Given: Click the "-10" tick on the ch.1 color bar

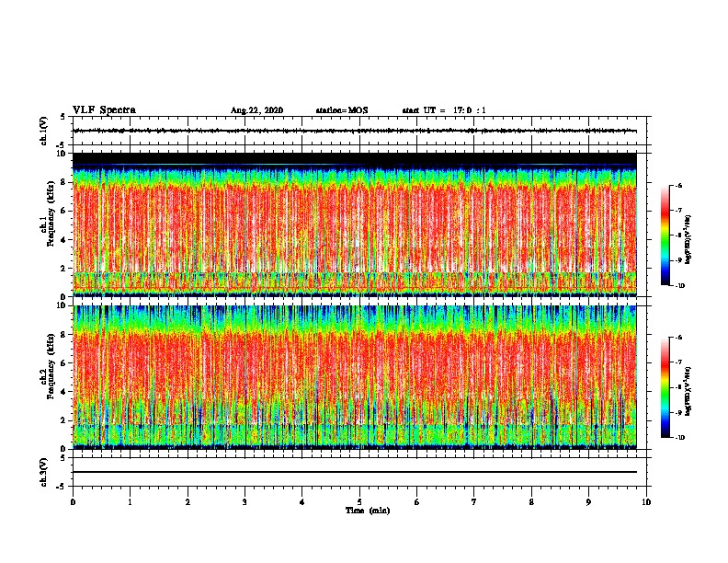Looking at the screenshot, I should (679, 286).
